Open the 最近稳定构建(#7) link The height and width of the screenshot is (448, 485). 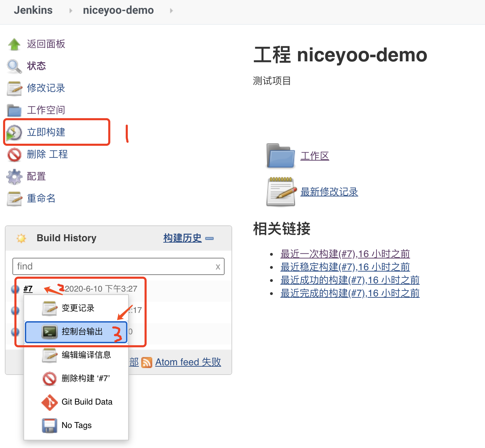pos(345,267)
